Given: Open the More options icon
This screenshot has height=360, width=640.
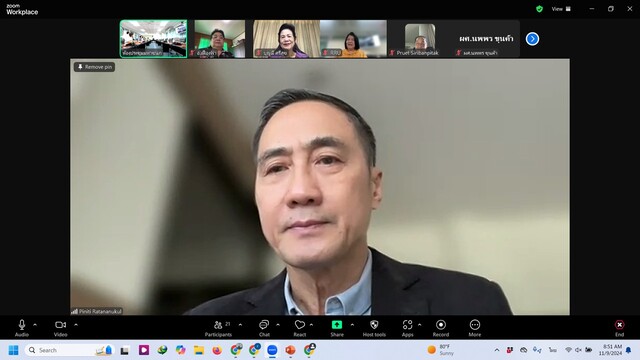Looking at the screenshot, I should [475, 328].
